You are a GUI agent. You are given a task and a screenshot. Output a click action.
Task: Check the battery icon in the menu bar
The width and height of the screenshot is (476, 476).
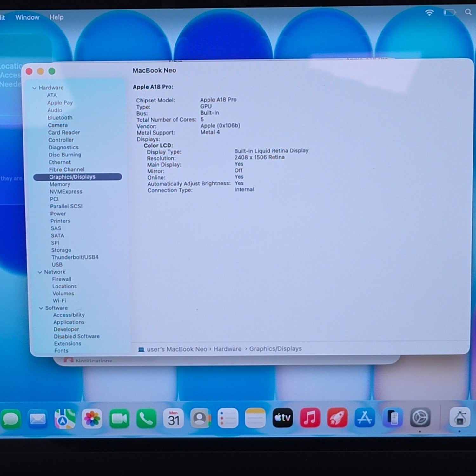pyautogui.click(x=449, y=12)
